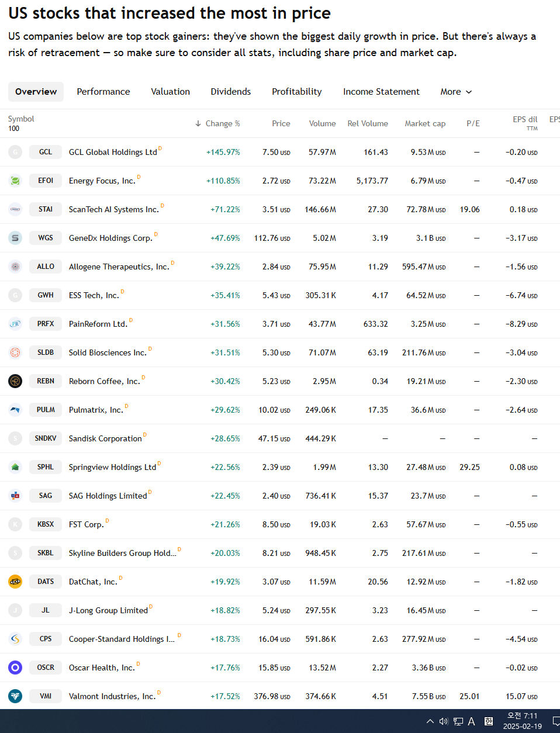Open Sandisk Corporation company link
Screen dimensions: 560x733
tap(105, 438)
